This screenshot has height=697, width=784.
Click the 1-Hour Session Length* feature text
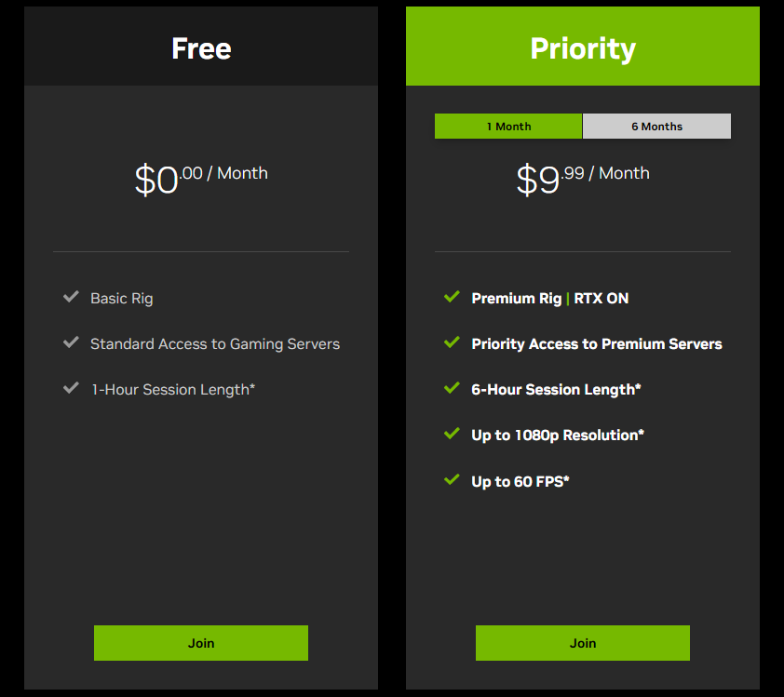tap(172, 390)
